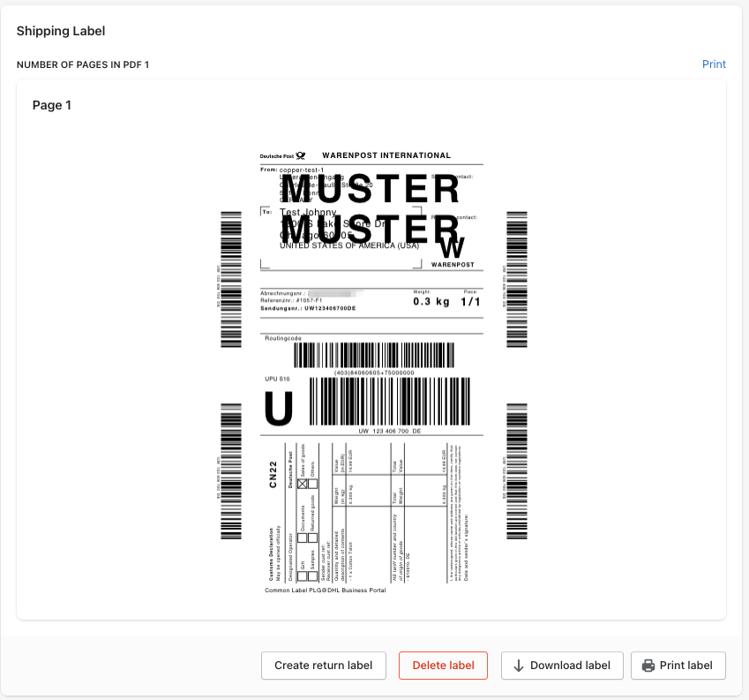
Task: Click the red Delete label button
Action: tap(443, 666)
